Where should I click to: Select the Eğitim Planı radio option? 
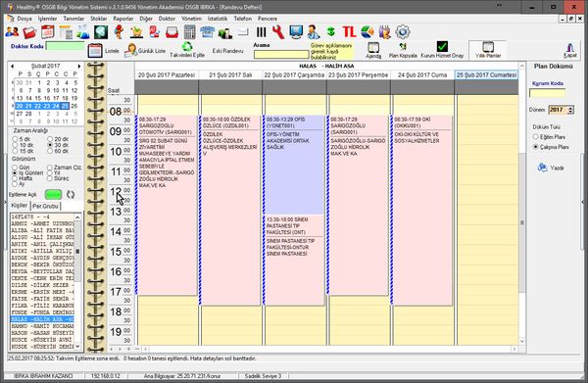point(535,137)
